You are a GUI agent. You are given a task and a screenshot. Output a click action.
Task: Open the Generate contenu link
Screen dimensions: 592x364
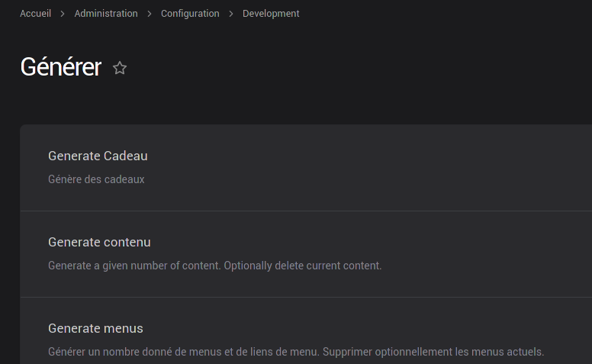[99, 242]
